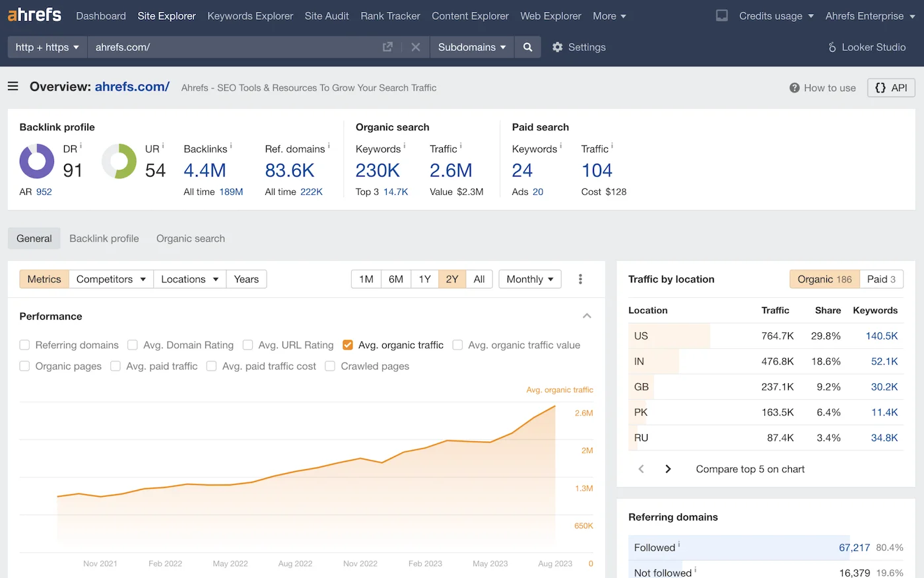Viewport: 924px width, 578px height.
Task: Open the Competitors dropdown
Action: [111, 279]
